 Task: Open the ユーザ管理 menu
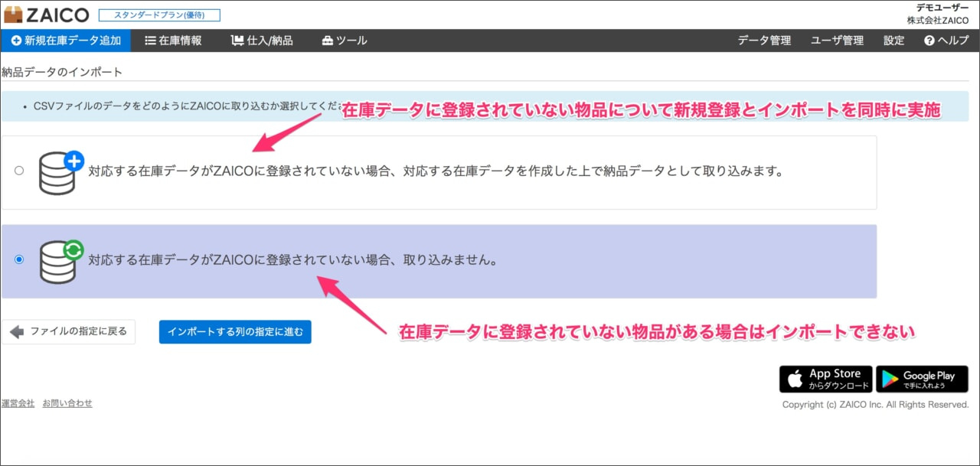click(x=837, y=40)
